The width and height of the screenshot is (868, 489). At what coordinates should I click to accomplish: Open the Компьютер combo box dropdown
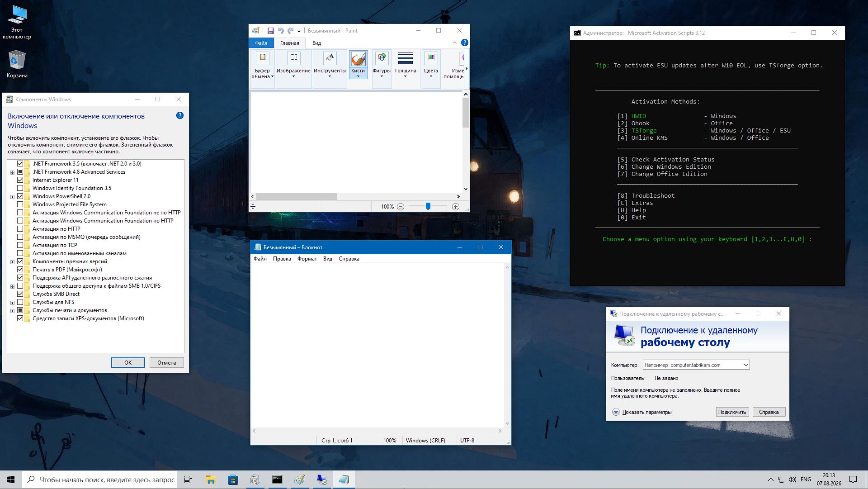coord(745,365)
